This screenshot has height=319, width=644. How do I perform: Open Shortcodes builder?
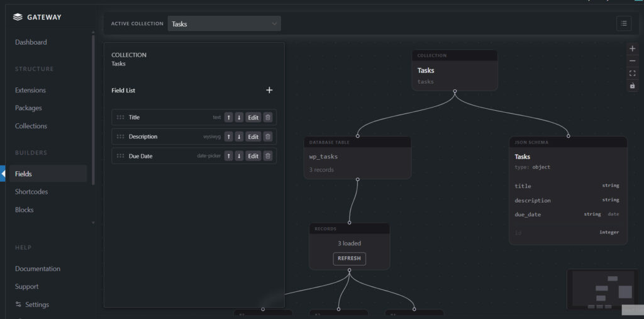tap(31, 191)
